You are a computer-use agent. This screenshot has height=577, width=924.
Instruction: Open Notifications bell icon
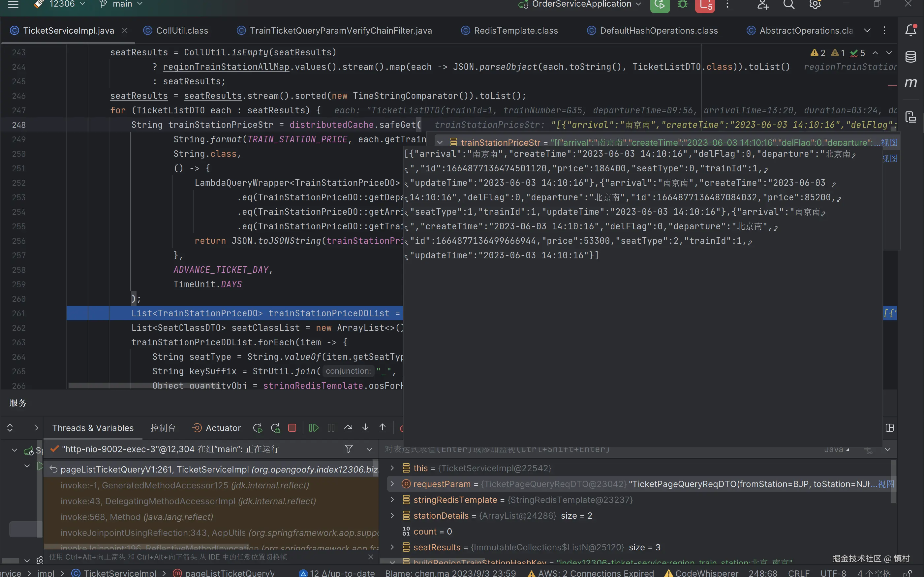pos(910,30)
